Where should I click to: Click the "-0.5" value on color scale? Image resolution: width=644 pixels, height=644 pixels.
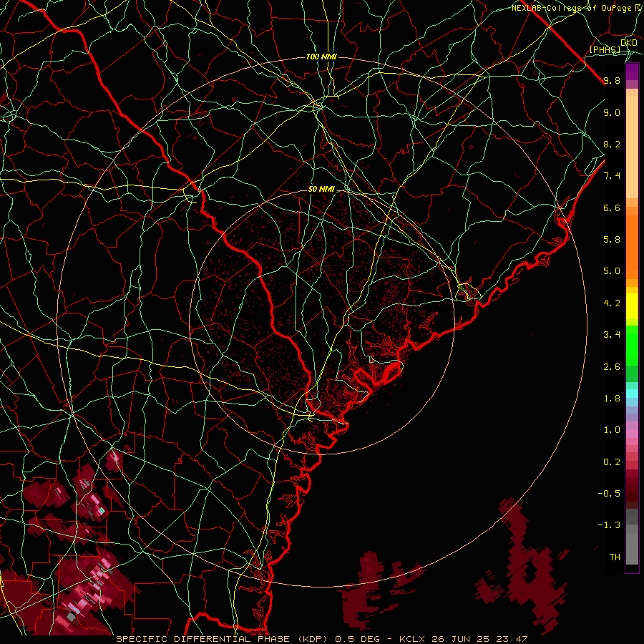pos(609,494)
